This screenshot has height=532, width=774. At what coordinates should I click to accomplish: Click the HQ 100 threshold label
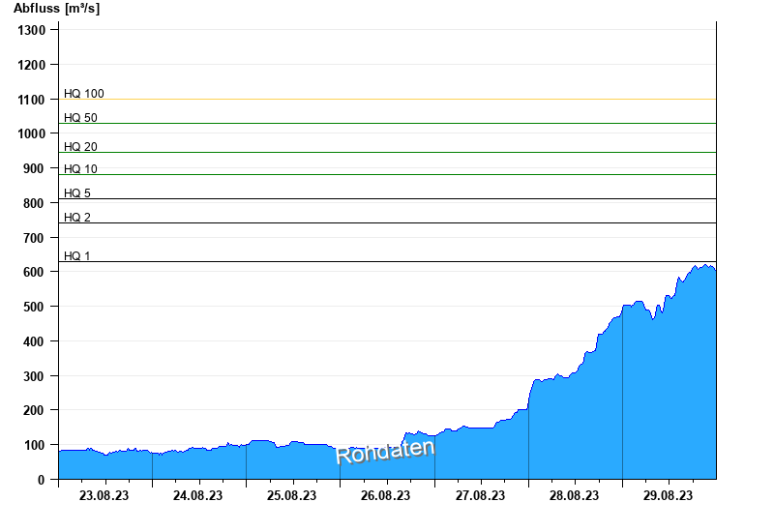[x=84, y=94]
